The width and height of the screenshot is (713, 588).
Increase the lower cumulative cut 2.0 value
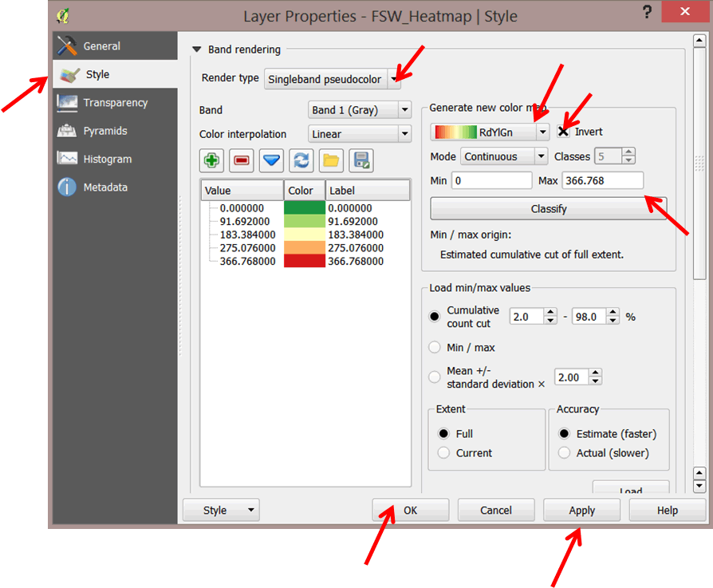click(x=550, y=313)
